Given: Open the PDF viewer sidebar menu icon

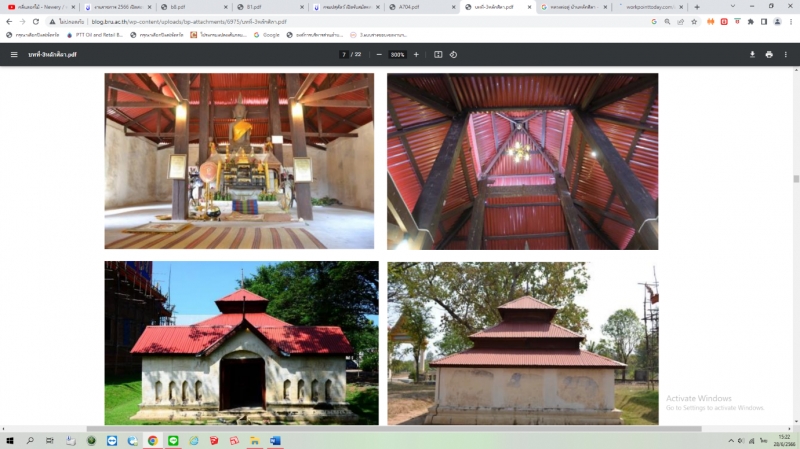Looking at the screenshot, I should tap(14, 55).
